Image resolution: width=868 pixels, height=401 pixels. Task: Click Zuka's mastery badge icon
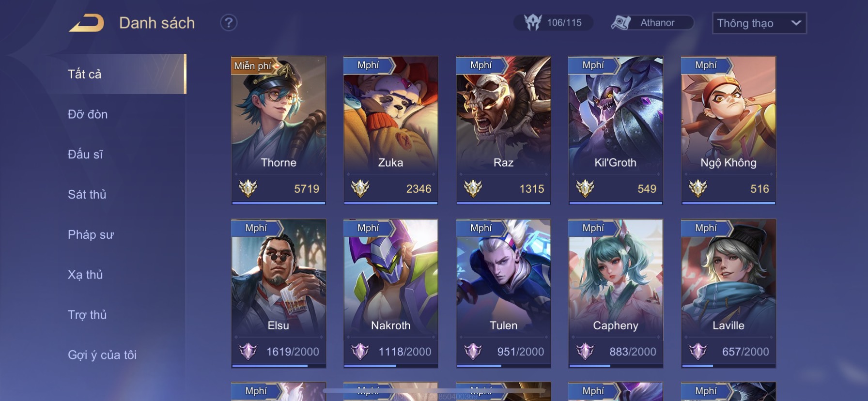pos(360,188)
